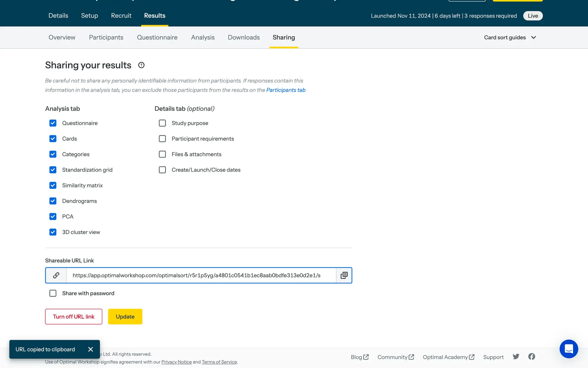
Task: Enable Share with password
Action: pos(53,293)
